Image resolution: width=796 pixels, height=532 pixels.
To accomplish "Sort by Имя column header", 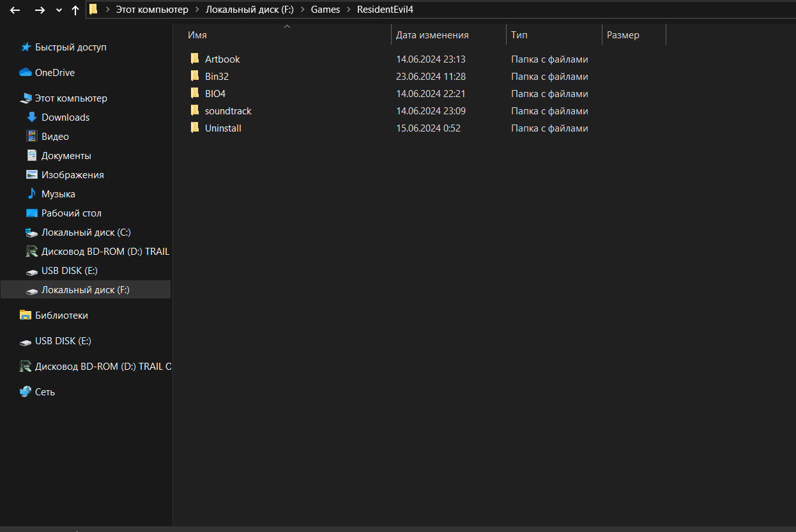I will (x=197, y=35).
